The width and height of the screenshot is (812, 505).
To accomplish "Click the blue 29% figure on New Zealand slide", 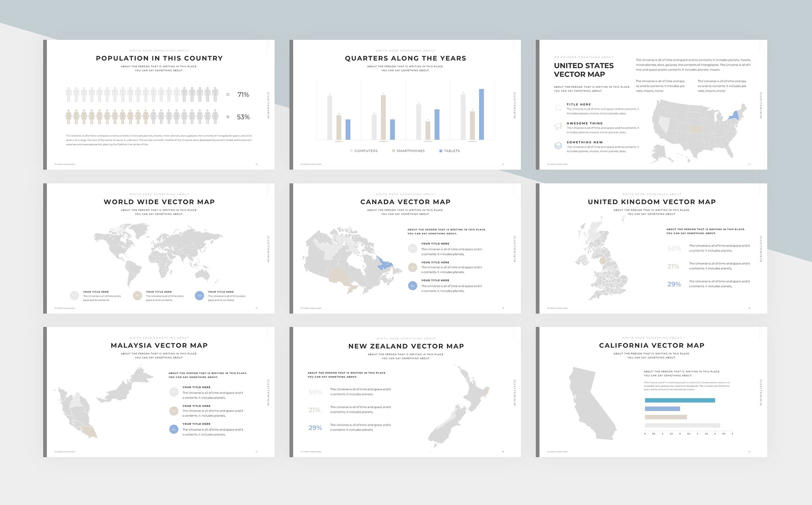I will pos(315,428).
